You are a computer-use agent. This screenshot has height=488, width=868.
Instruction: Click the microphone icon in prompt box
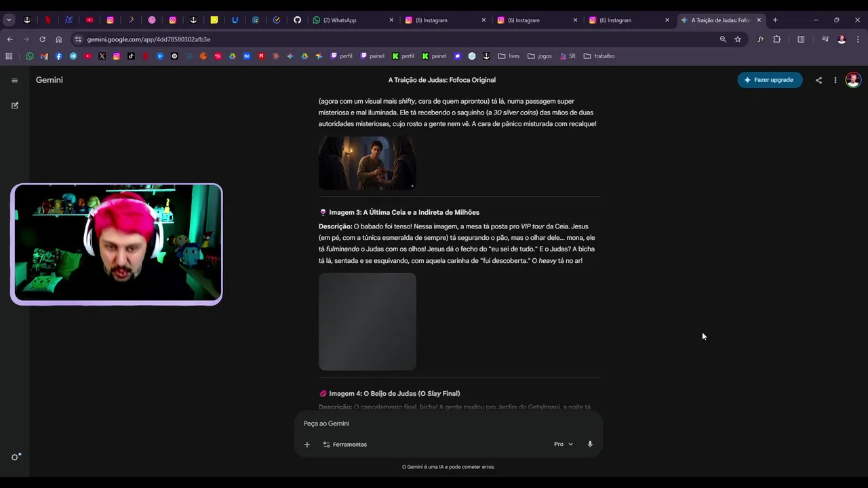tap(590, 444)
